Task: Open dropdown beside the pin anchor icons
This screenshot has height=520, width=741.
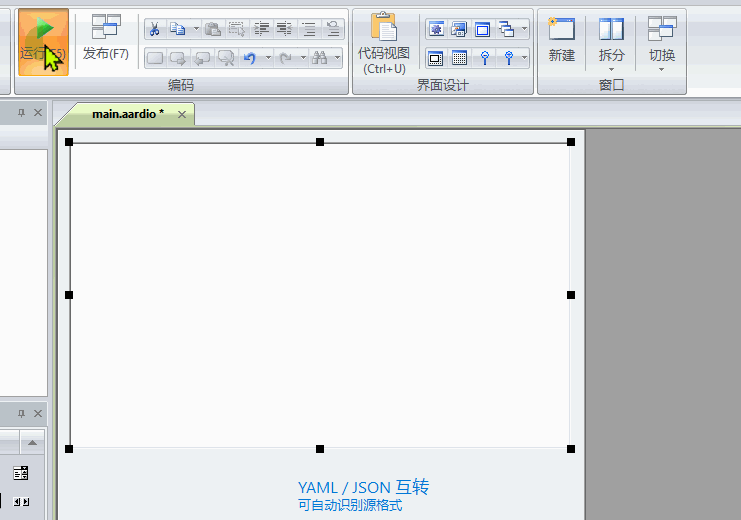Action: (x=524, y=58)
